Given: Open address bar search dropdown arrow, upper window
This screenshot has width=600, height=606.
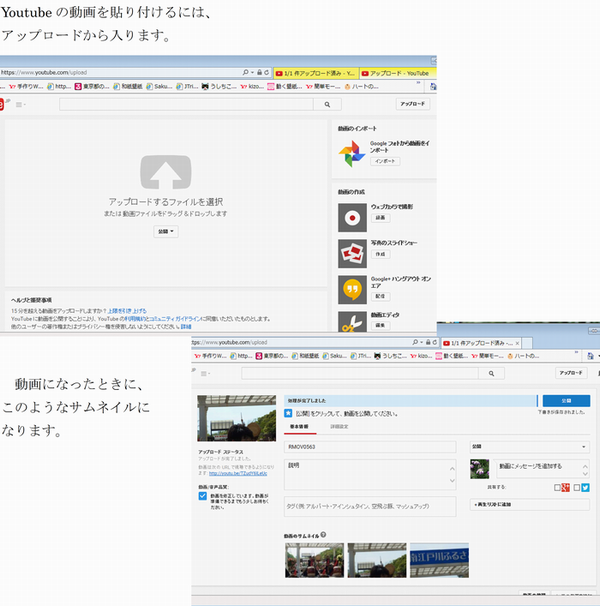Looking at the screenshot, I should [x=252, y=72].
